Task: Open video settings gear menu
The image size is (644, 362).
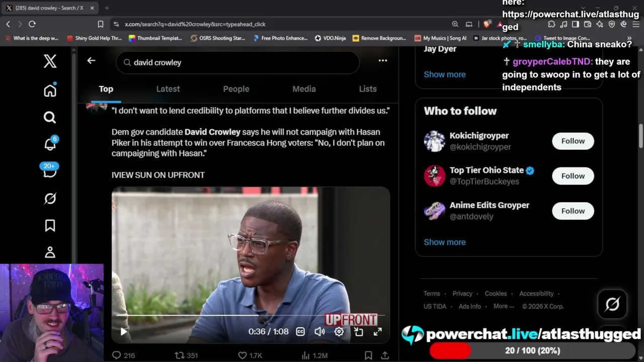Action: (339, 331)
